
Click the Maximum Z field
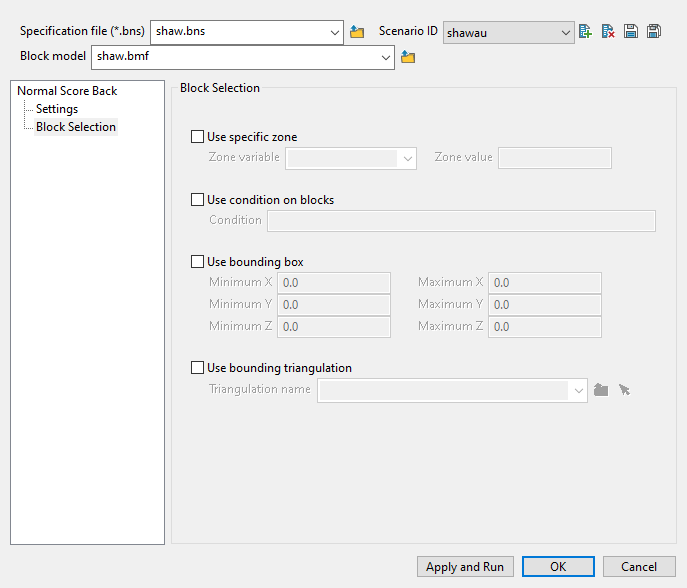(545, 327)
